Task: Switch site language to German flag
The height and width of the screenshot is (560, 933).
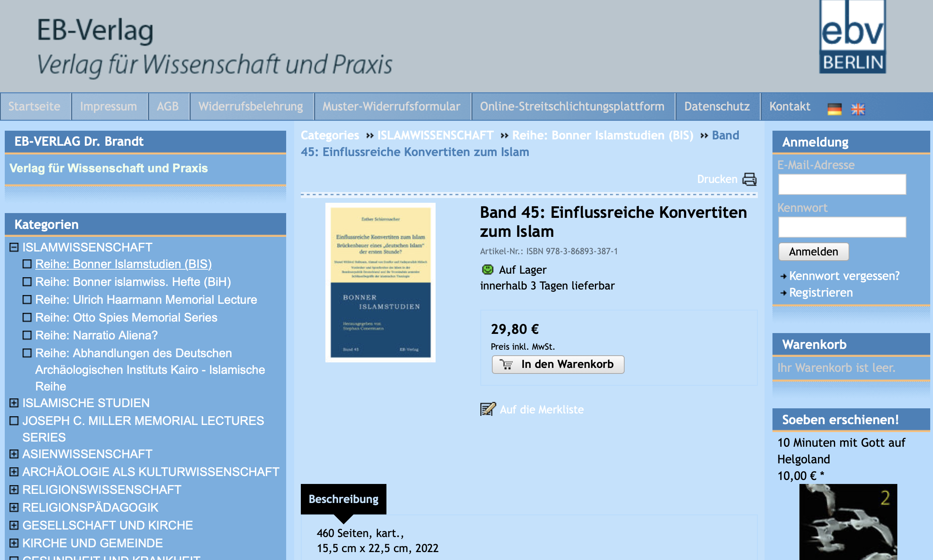Action: point(834,109)
